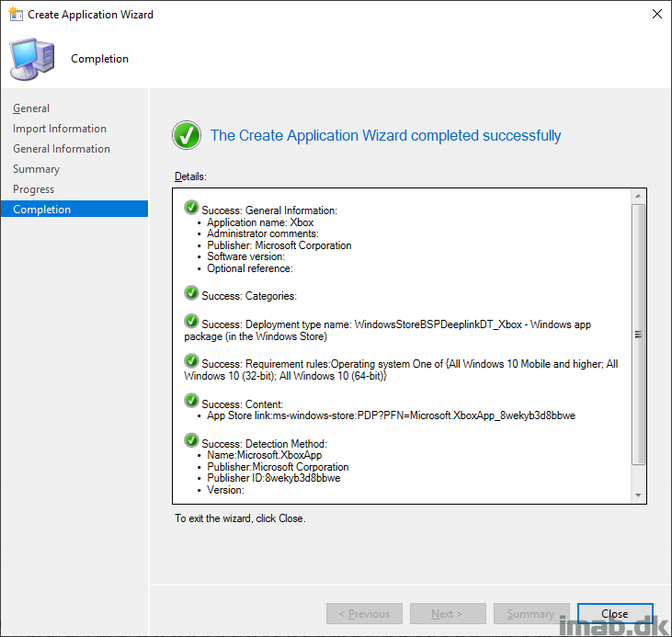This screenshot has width=672, height=637.
Task: Click the 'Optional reference:' line
Action: tap(250, 268)
